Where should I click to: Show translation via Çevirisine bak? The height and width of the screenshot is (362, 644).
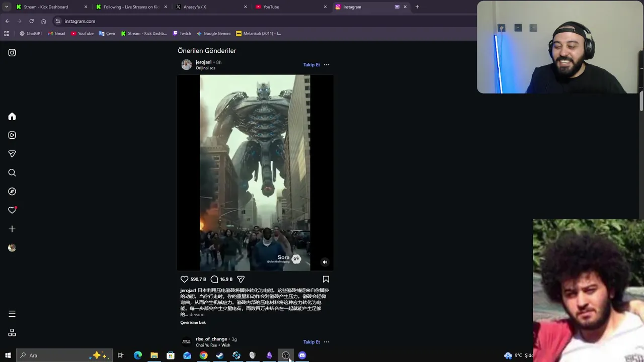point(193,322)
